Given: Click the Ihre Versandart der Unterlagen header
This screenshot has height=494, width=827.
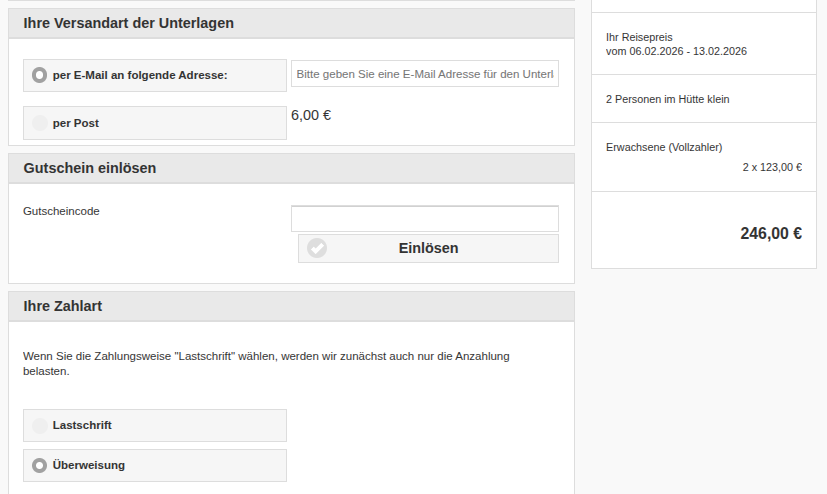Looking at the screenshot, I should pos(128,23).
